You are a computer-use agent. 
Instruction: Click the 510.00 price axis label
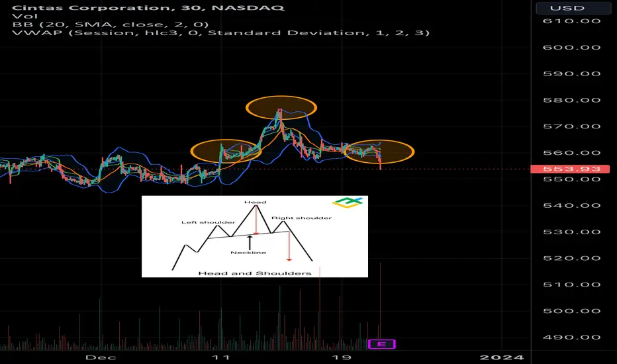(x=571, y=285)
